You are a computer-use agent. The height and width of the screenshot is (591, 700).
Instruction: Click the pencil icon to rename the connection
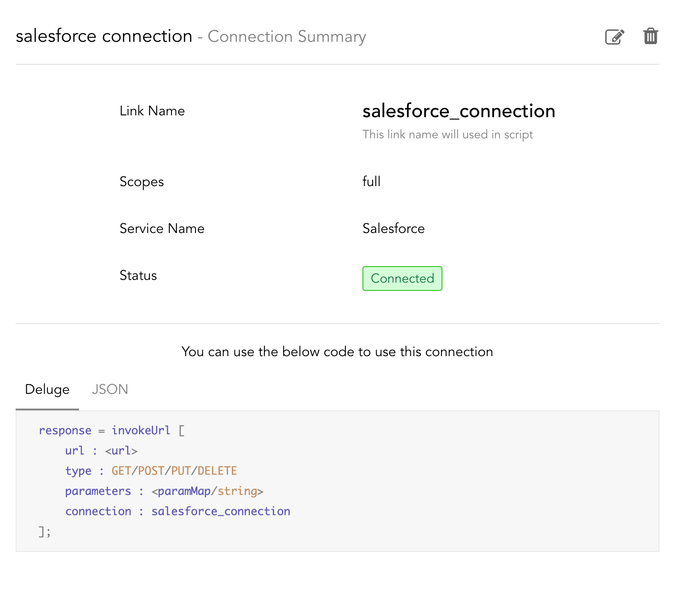[614, 36]
